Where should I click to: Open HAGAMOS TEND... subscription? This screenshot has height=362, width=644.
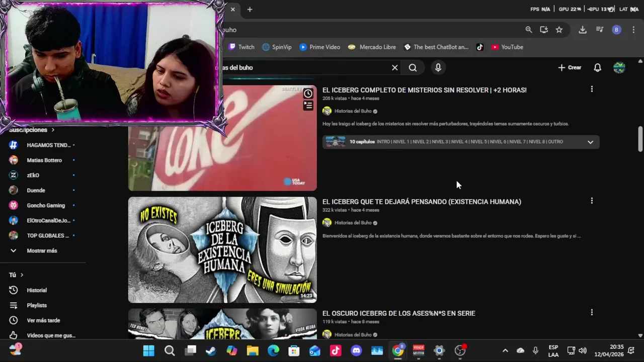tap(43, 145)
